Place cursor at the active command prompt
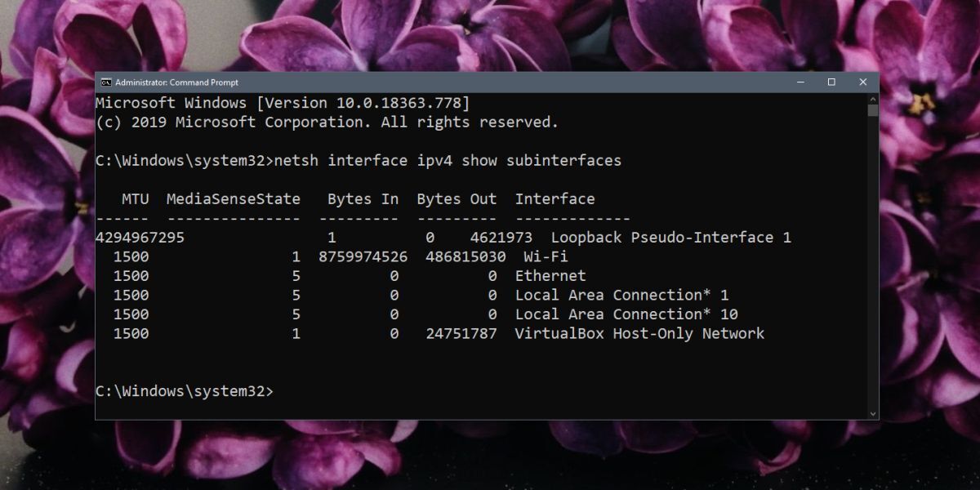Viewport: 980px width, 490px height. [278, 390]
